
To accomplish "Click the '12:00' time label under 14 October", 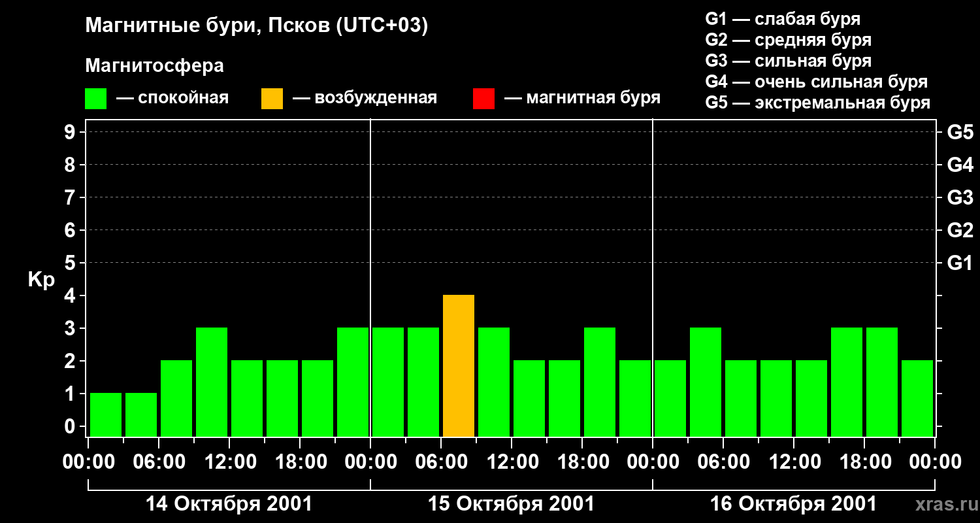I will coord(229,462).
